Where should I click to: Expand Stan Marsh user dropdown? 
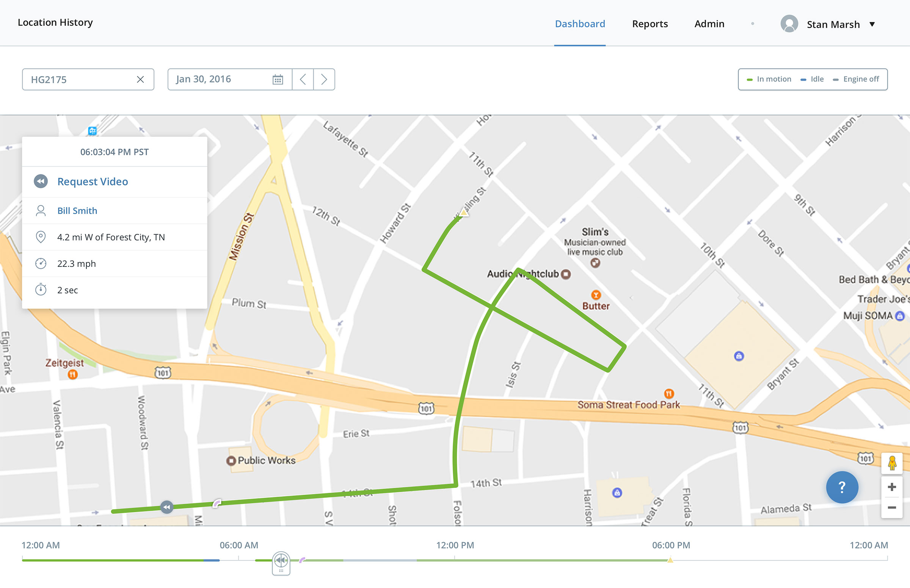(x=872, y=24)
